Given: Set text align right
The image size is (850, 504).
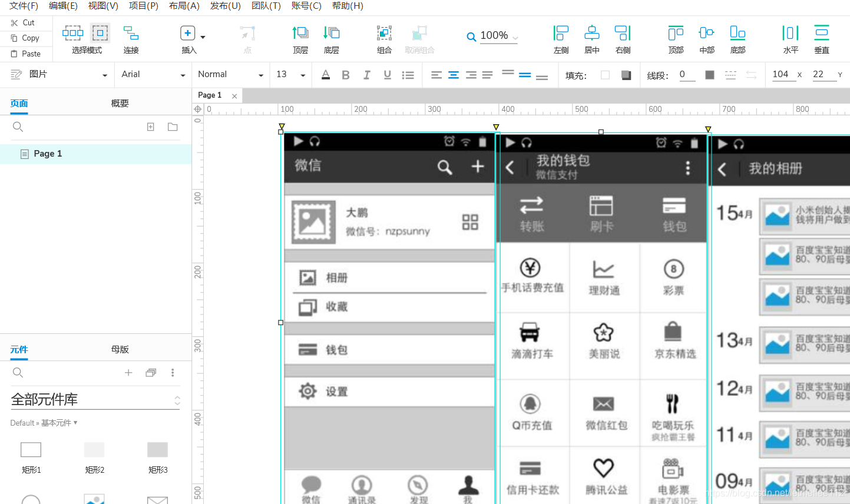Looking at the screenshot, I should coord(471,75).
